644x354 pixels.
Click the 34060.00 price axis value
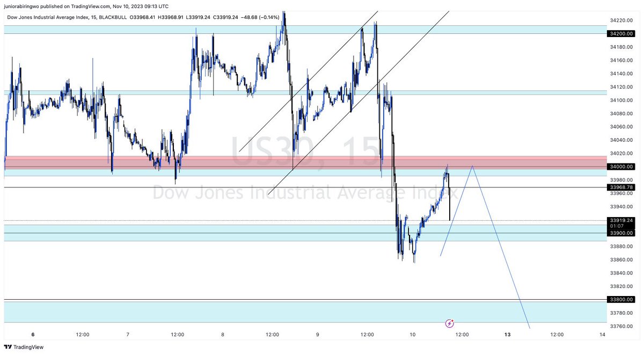click(621, 127)
